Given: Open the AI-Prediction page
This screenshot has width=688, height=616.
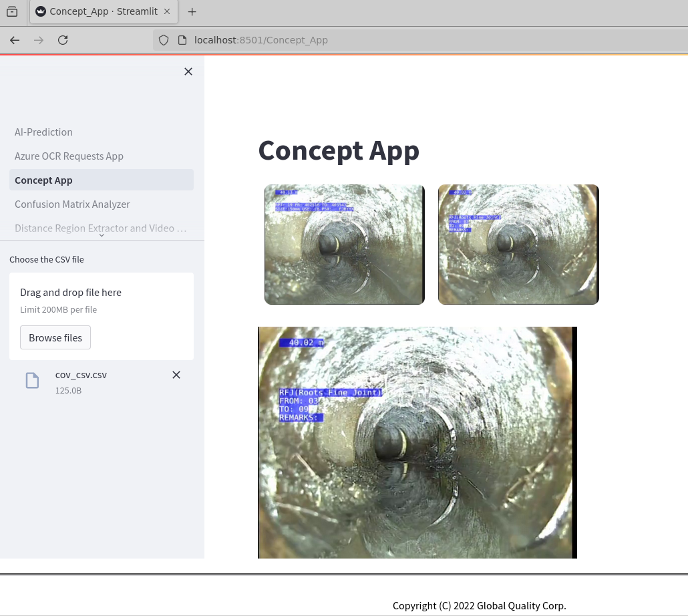Looking at the screenshot, I should point(43,132).
